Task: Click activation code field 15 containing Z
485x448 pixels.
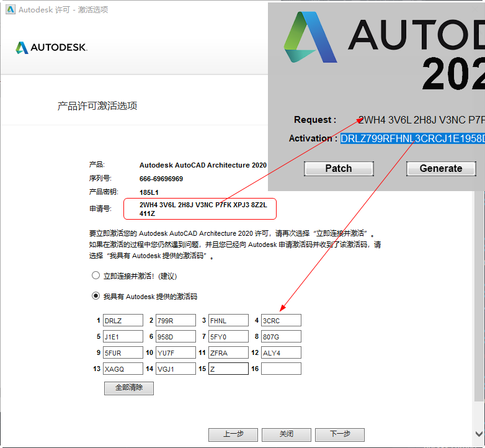Action: [228, 369]
